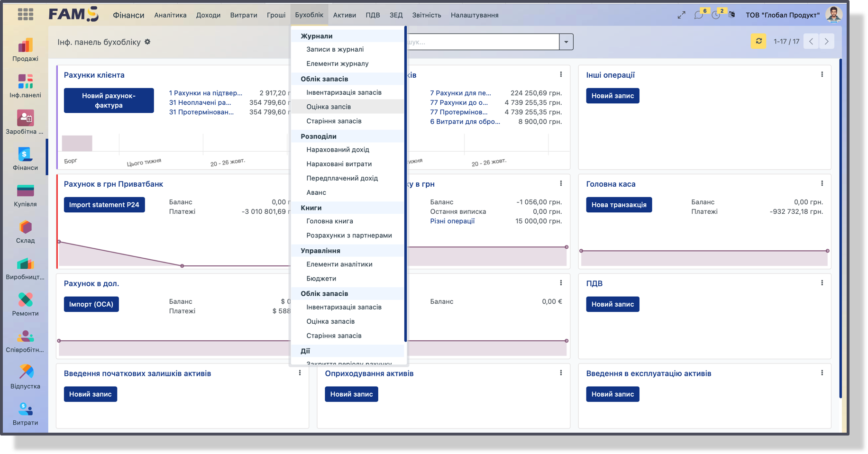
Task: Open the Головна каса card kebab menu
Action: click(x=822, y=183)
